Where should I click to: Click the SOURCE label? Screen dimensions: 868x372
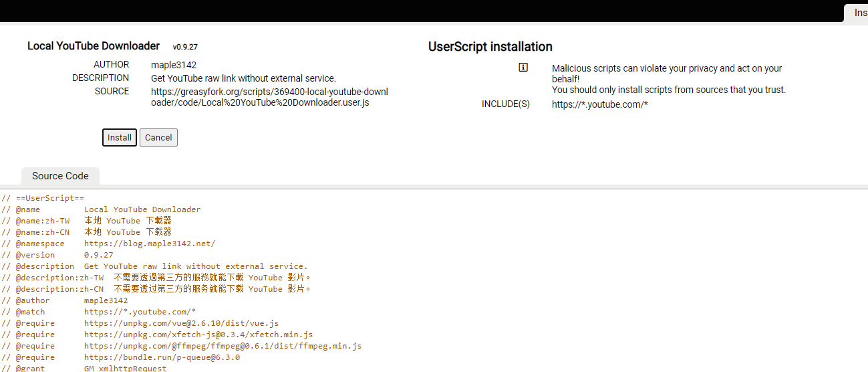pyautogui.click(x=112, y=92)
